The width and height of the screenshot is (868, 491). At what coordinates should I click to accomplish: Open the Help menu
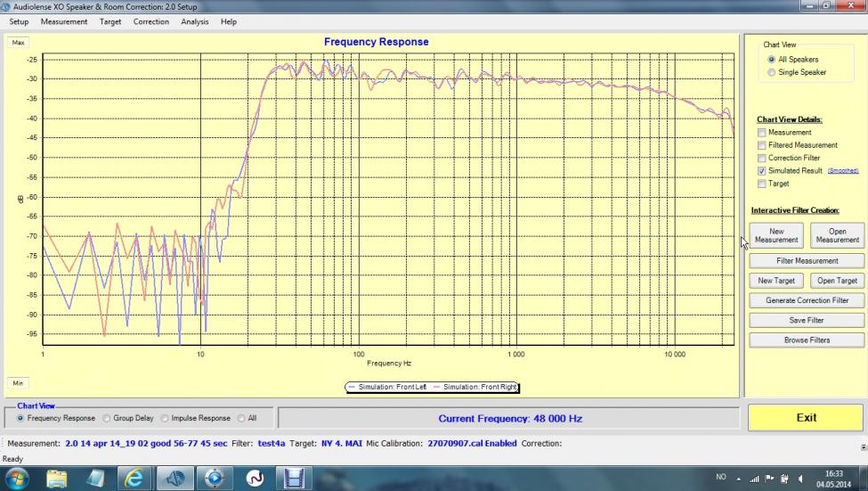point(229,21)
